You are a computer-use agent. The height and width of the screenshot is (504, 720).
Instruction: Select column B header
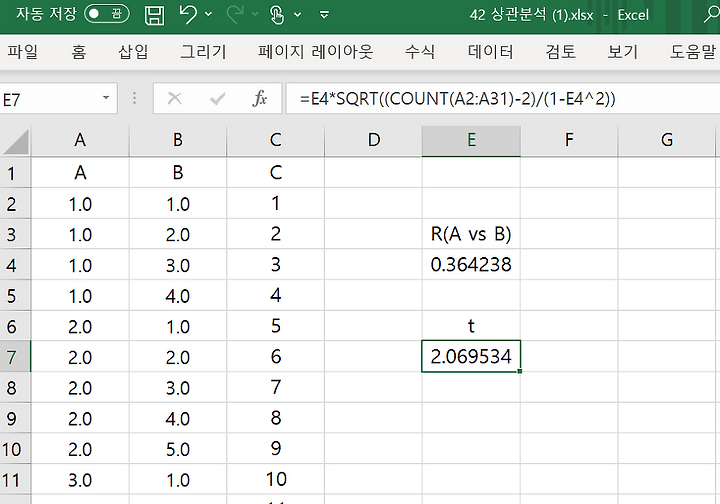[178, 140]
